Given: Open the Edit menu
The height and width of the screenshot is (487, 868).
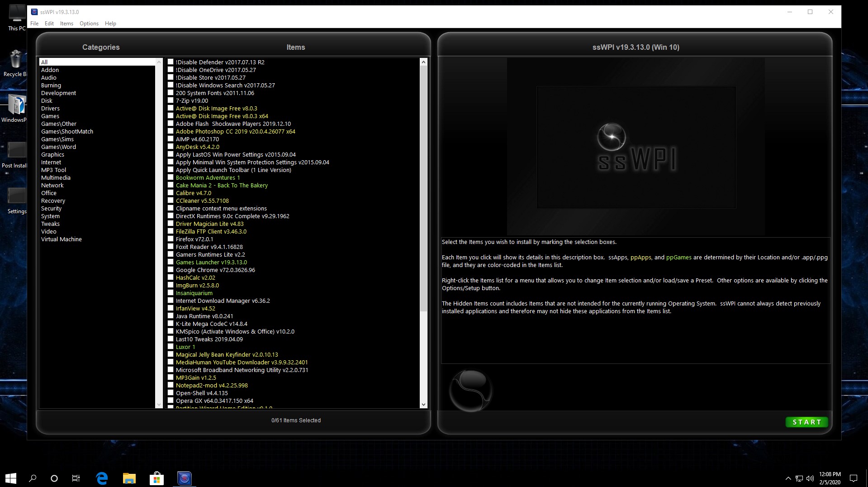Looking at the screenshot, I should pos(49,24).
